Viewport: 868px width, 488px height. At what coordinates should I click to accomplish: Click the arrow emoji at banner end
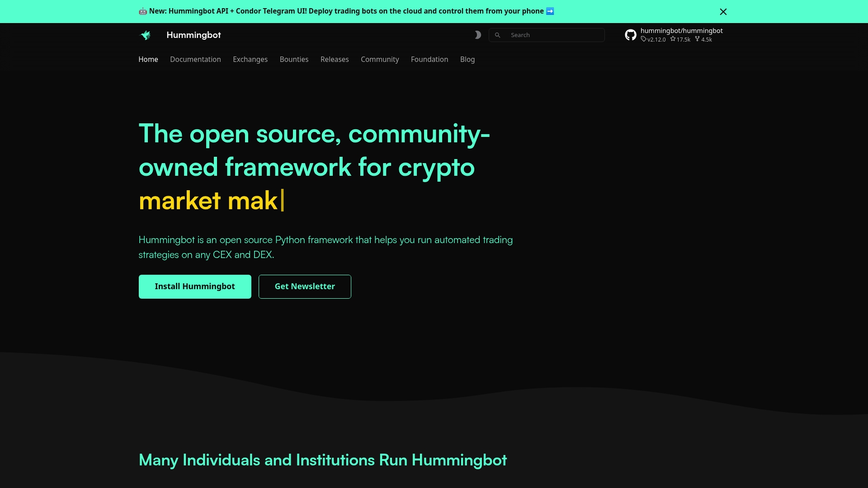(x=550, y=11)
